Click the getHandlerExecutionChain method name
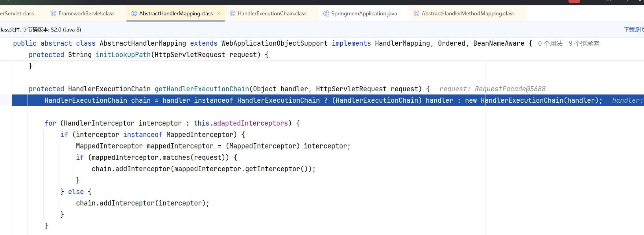The image size is (644, 235). [202, 89]
